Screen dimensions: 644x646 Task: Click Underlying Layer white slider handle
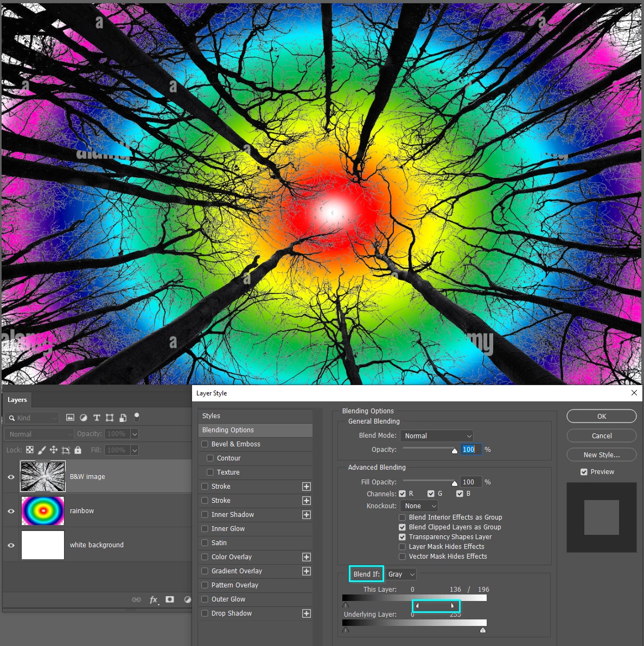click(x=483, y=630)
